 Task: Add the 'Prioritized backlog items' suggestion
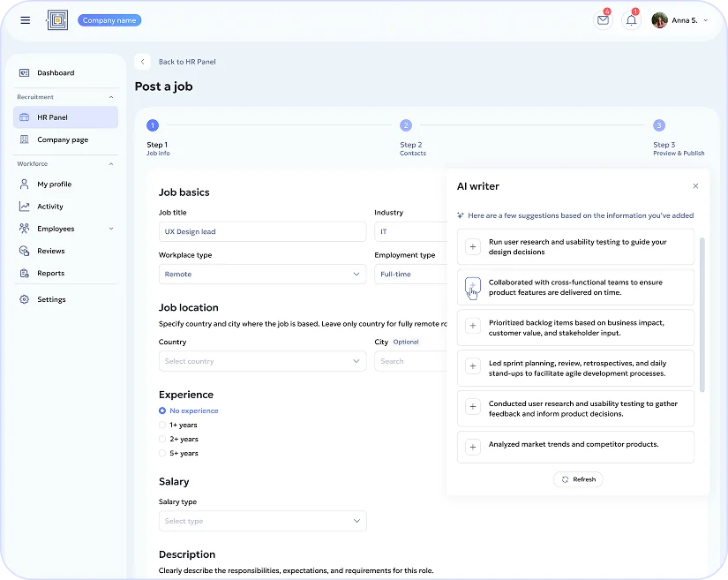pyautogui.click(x=473, y=326)
